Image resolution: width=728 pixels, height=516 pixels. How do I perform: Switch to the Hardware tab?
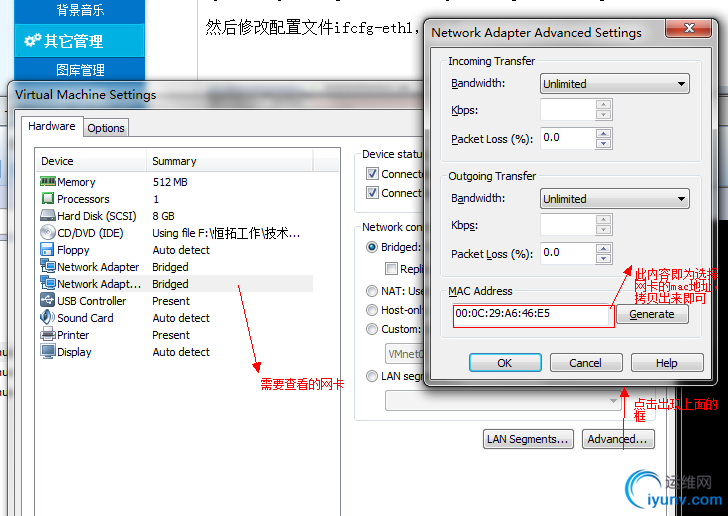[x=52, y=126]
